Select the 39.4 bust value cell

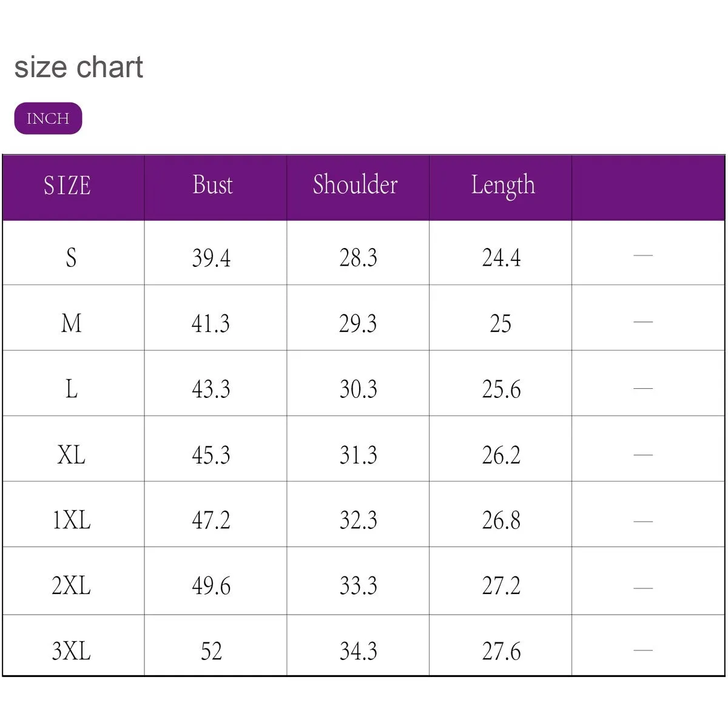point(211,258)
